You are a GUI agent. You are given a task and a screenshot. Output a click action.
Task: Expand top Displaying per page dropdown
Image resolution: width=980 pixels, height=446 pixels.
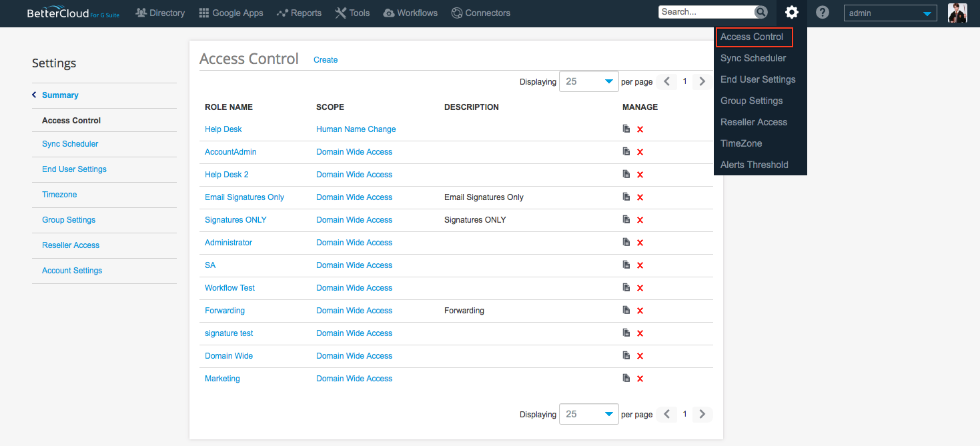pyautogui.click(x=588, y=81)
